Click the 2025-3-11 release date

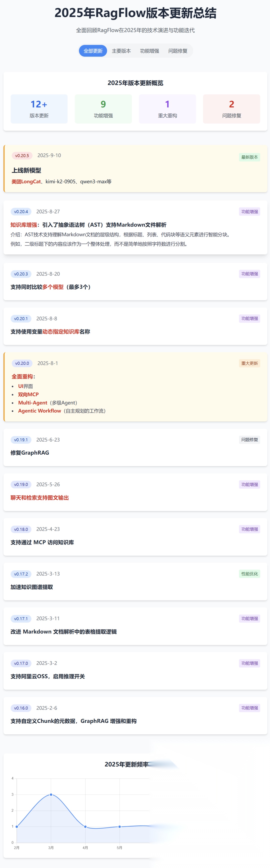48,619
